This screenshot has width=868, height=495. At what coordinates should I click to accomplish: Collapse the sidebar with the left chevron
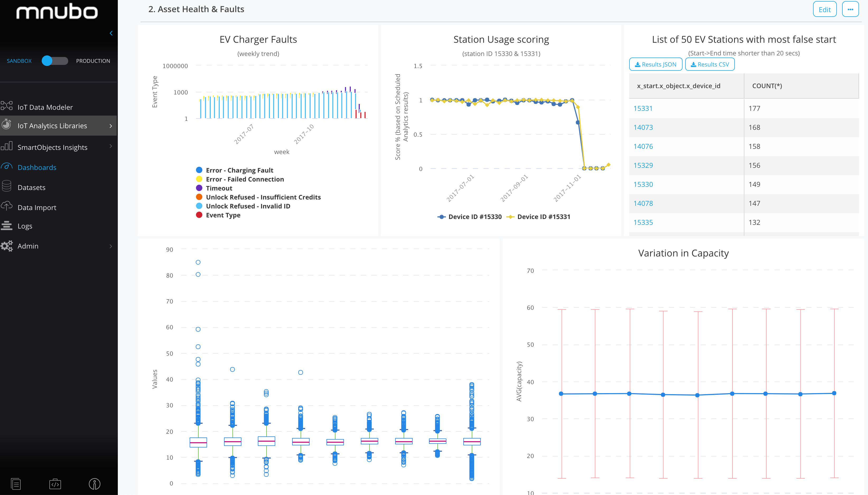(x=111, y=33)
